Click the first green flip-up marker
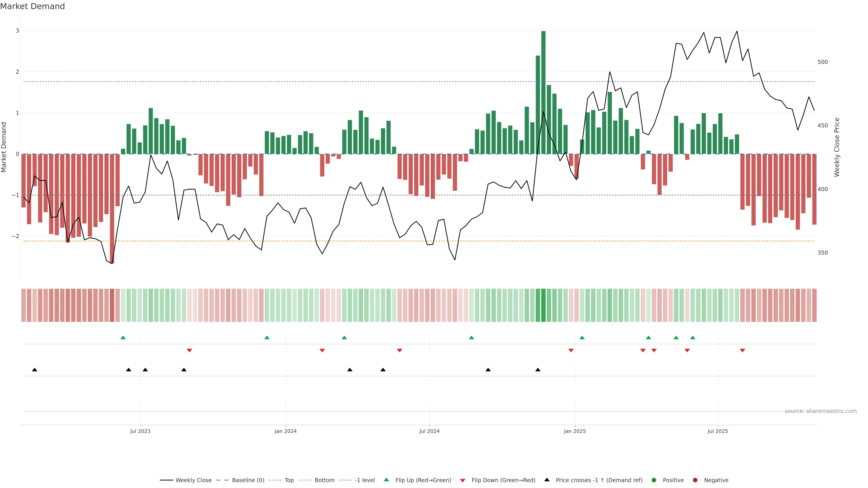The height and width of the screenshot is (488, 868). coord(123,338)
